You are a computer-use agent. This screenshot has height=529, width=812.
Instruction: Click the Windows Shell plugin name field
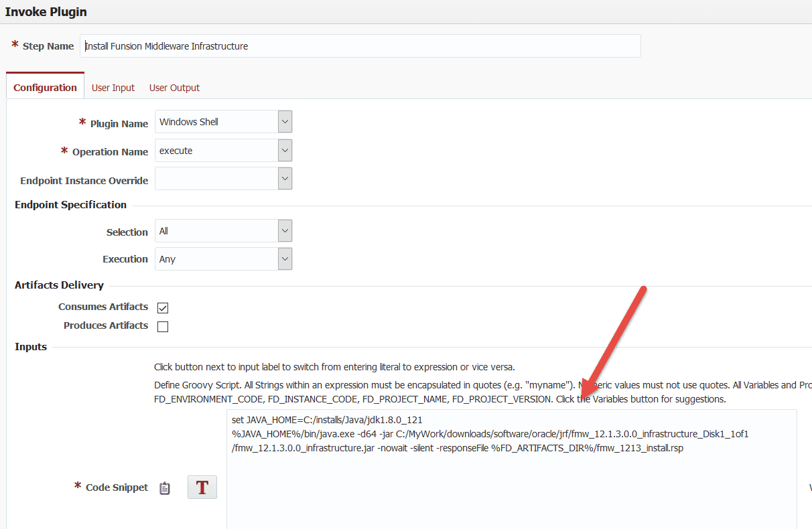click(x=216, y=122)
